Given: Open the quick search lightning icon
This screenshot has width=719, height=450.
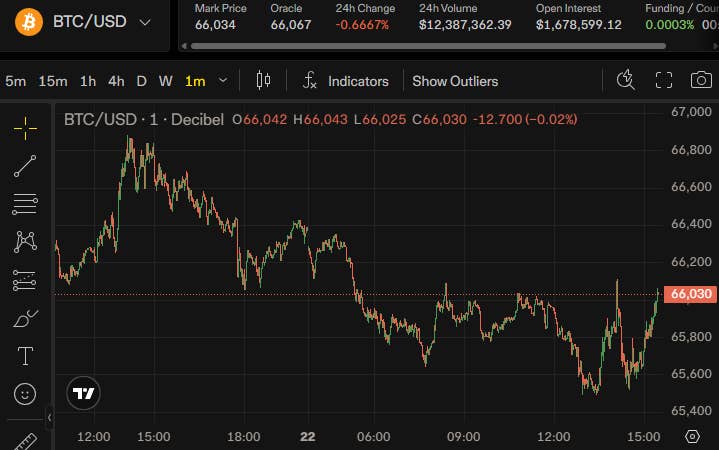Looking at the screenshot, I should tap(625, 80).
